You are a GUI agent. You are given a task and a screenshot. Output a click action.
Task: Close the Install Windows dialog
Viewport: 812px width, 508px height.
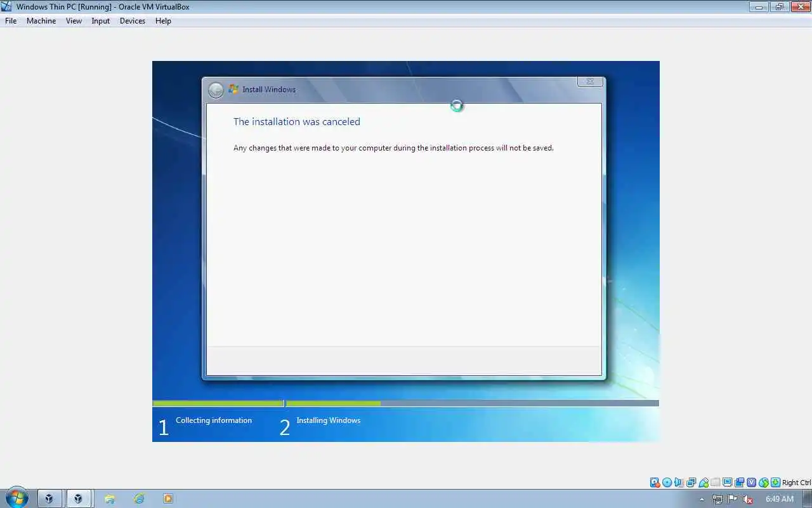pos(590,81)
